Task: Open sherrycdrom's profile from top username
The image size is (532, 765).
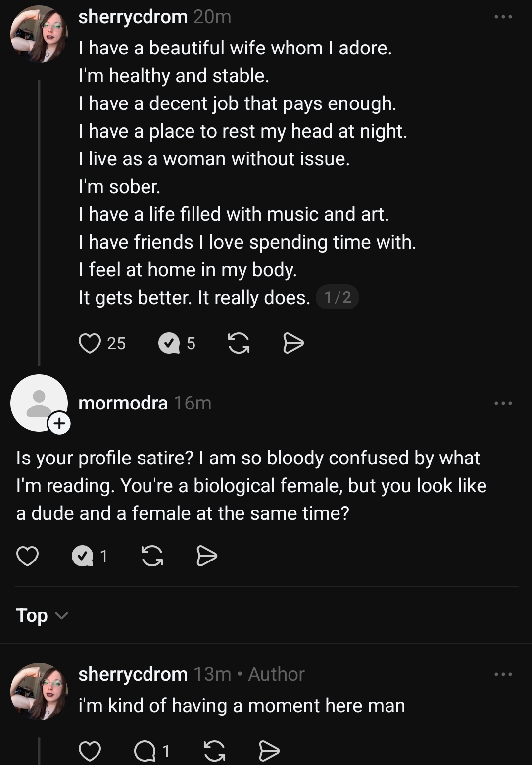Action: [x=133, y=17]
